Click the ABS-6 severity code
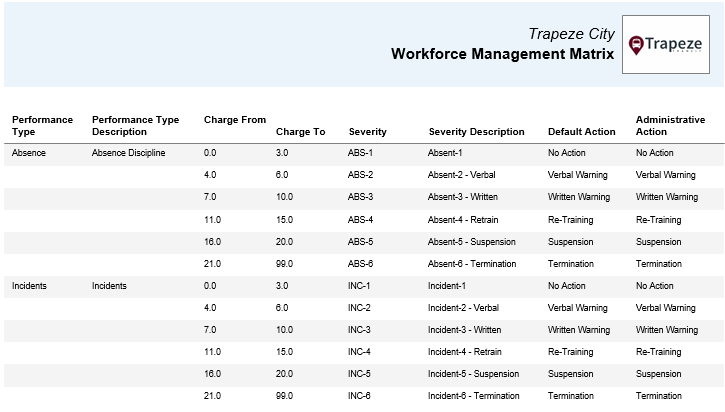The image size is (725, 412). 360,264
